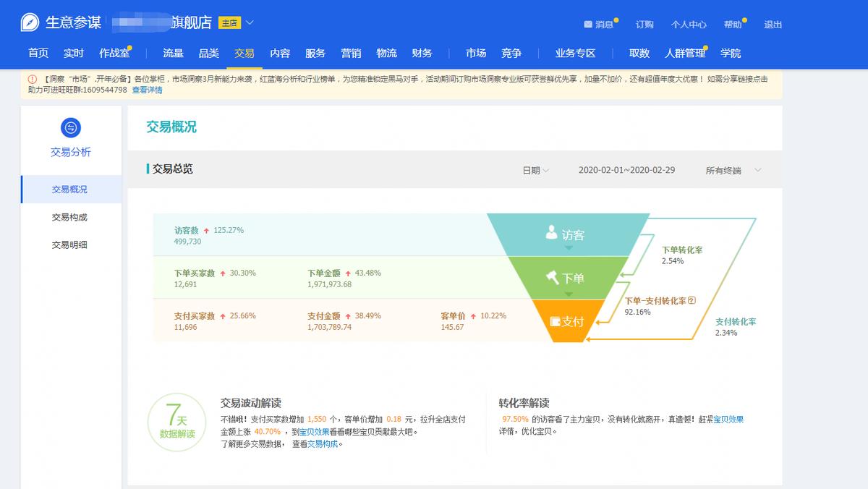Select the 交易 navigation tab
The image size is (868, 489).
[x=244, y=53]
